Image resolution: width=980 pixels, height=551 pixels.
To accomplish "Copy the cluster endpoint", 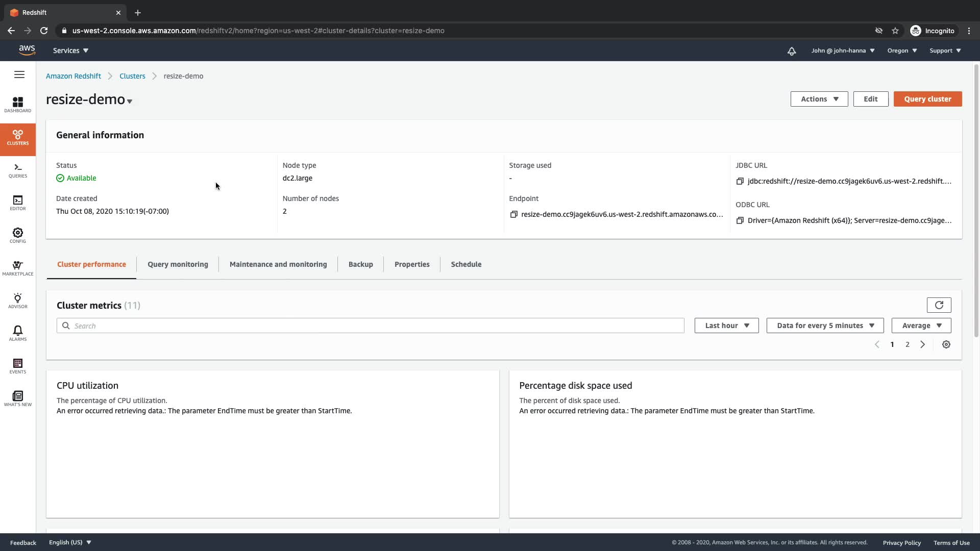I will 513,214.
